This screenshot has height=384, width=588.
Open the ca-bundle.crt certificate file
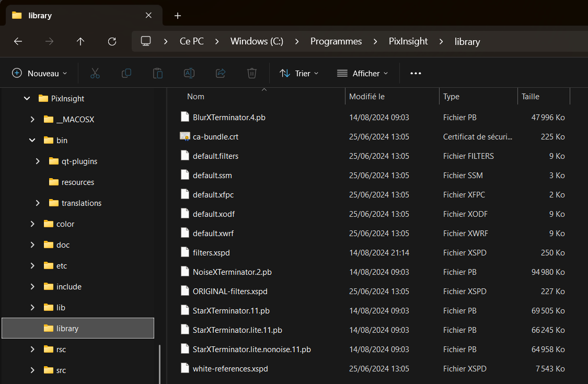tap(215, 137)
